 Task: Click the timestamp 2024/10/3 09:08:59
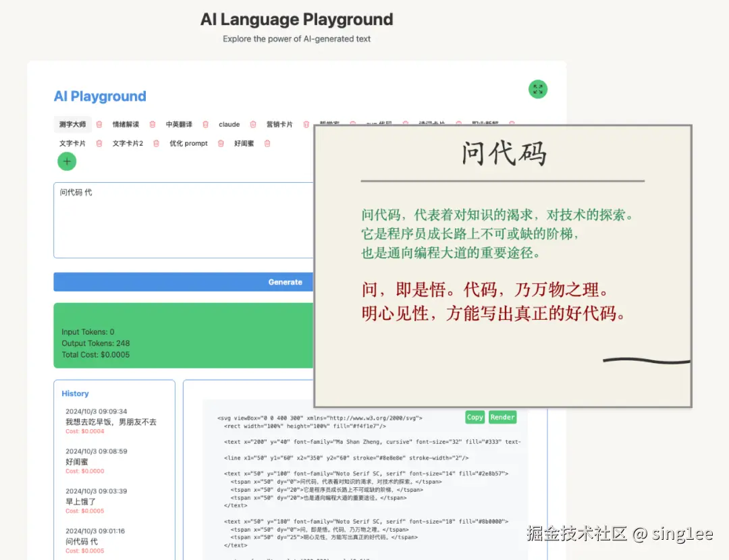tap(97, 451)
